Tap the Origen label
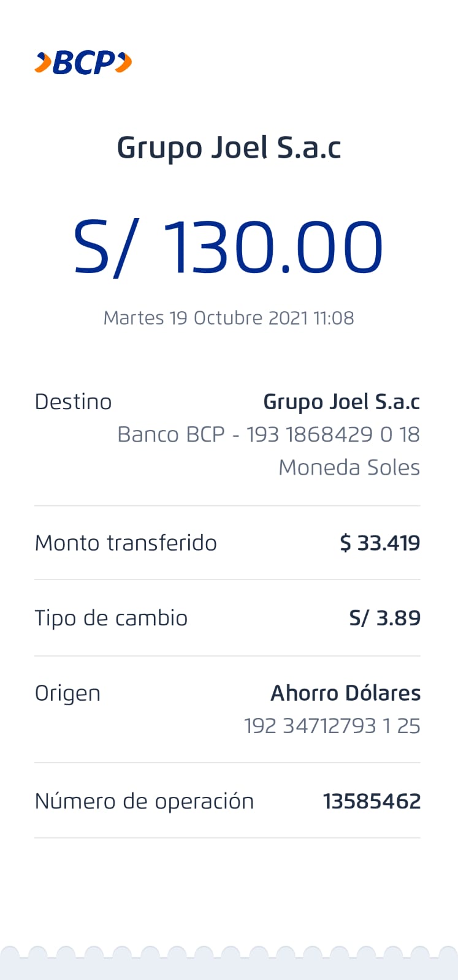This screenshot has height=980, width=458. [67, 693]
